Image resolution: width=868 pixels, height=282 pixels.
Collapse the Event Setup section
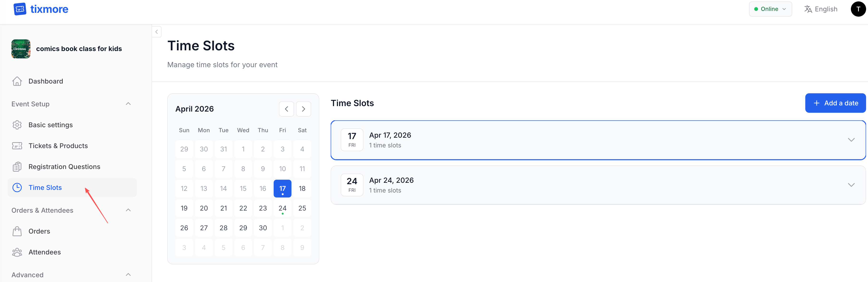pyautogui.click(x=128, y=104)
